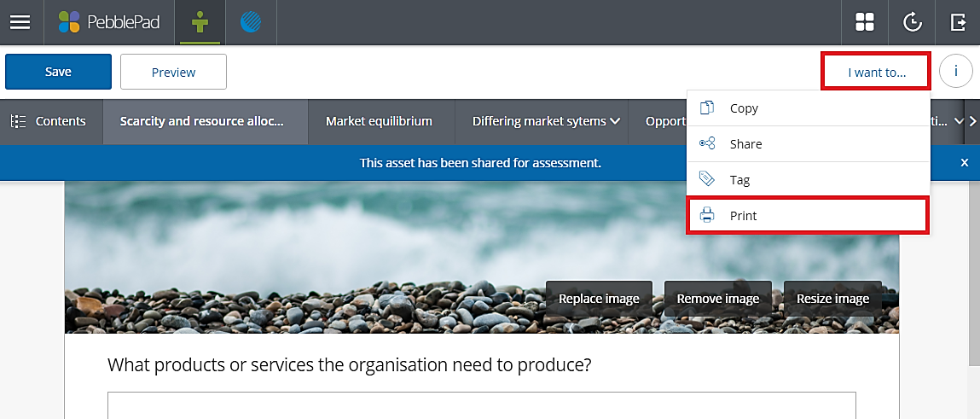This screenshot has height=419, width=980.
Task: Dismiss the shared for assessment banner
Action: tap(965, 162)
